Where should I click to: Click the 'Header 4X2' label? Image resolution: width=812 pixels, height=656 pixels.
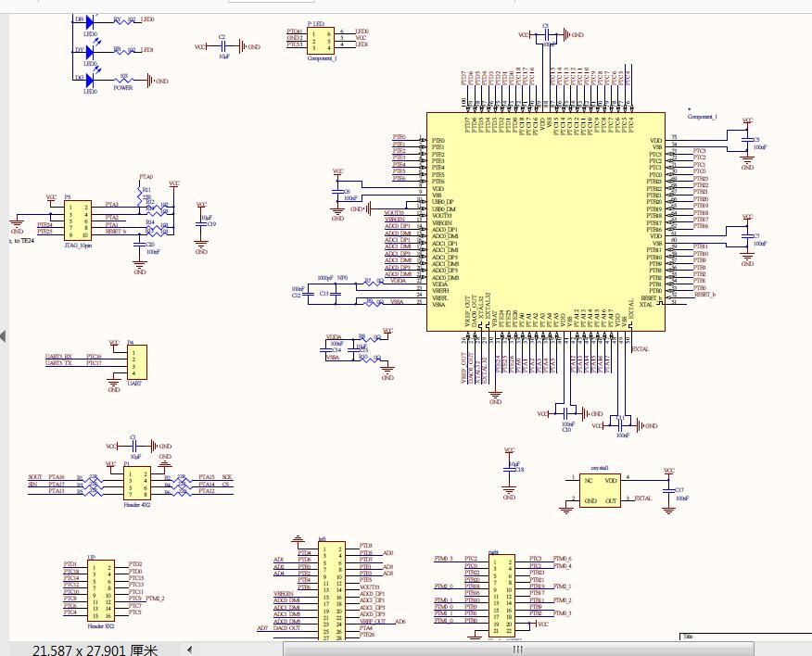137,504
